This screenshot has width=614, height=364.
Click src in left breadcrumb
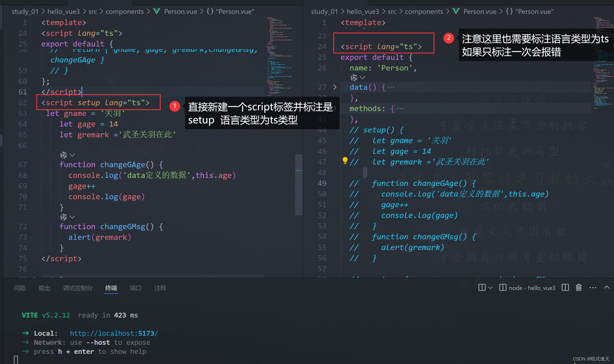point(93,11)
